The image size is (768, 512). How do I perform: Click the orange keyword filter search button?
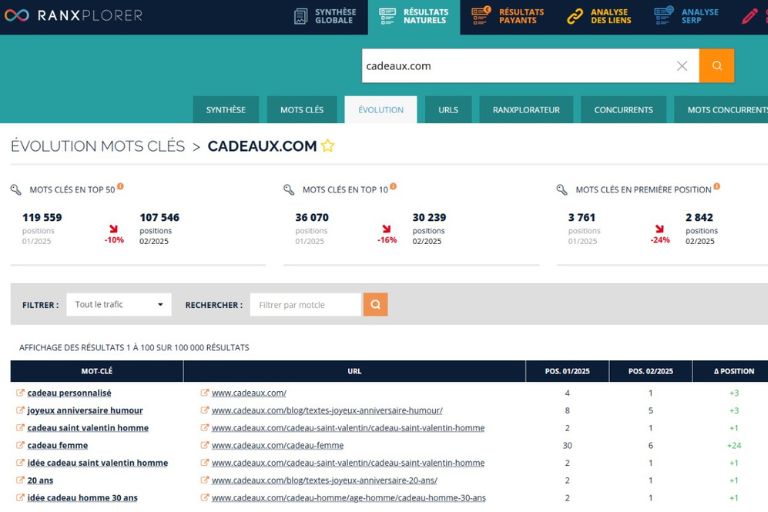click(x=376, y=304)
